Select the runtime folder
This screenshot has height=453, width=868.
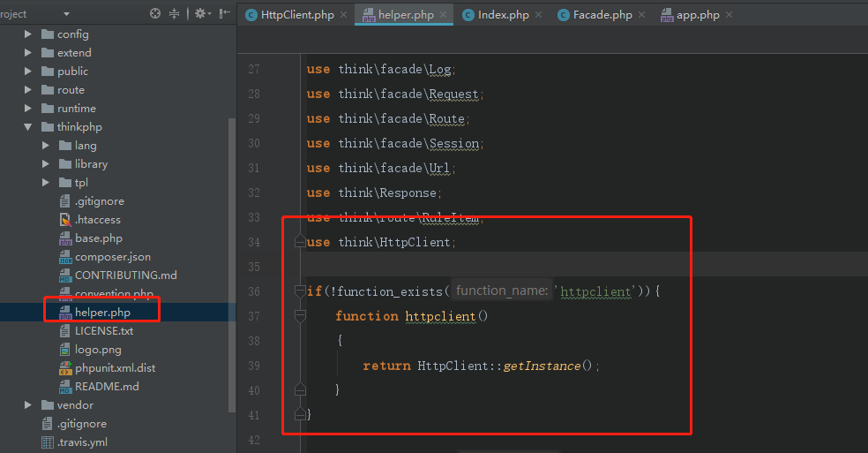click(x=69, y=108)
